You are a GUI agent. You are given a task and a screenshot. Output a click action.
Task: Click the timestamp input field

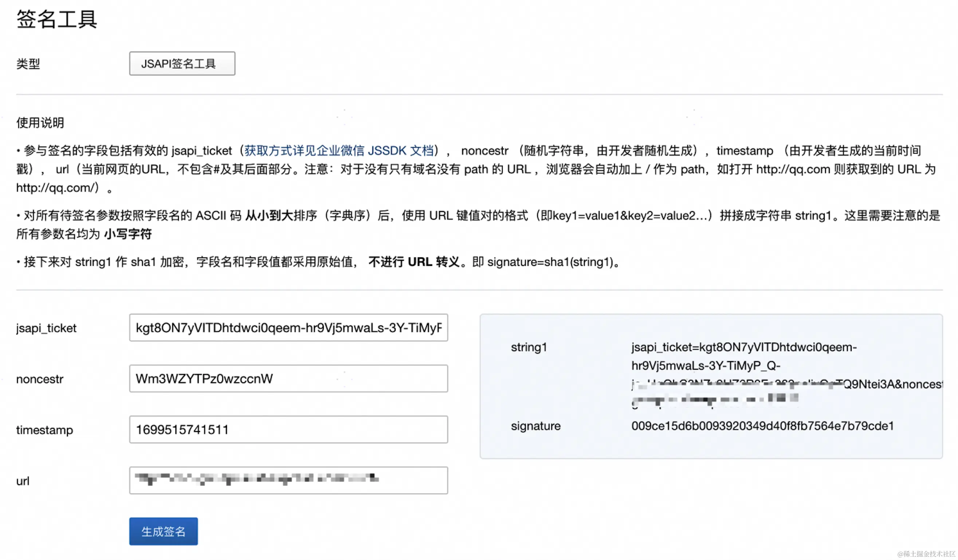(288, 429)
